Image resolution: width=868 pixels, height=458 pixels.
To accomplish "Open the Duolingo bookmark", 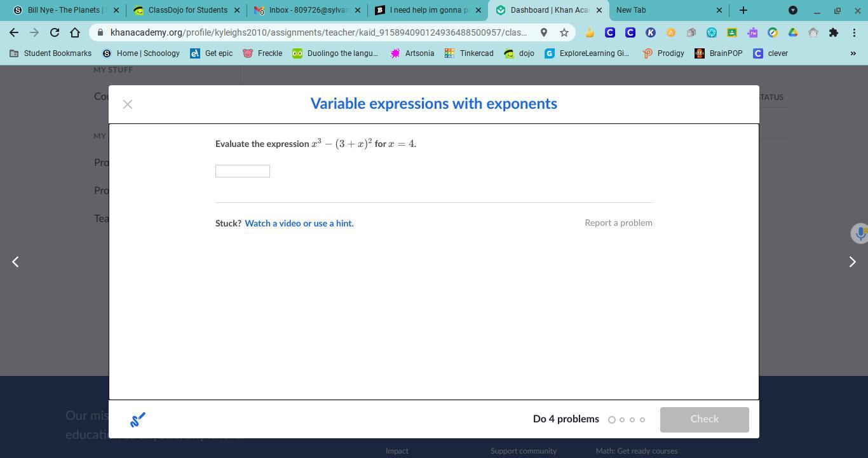I will coord(336,53).
